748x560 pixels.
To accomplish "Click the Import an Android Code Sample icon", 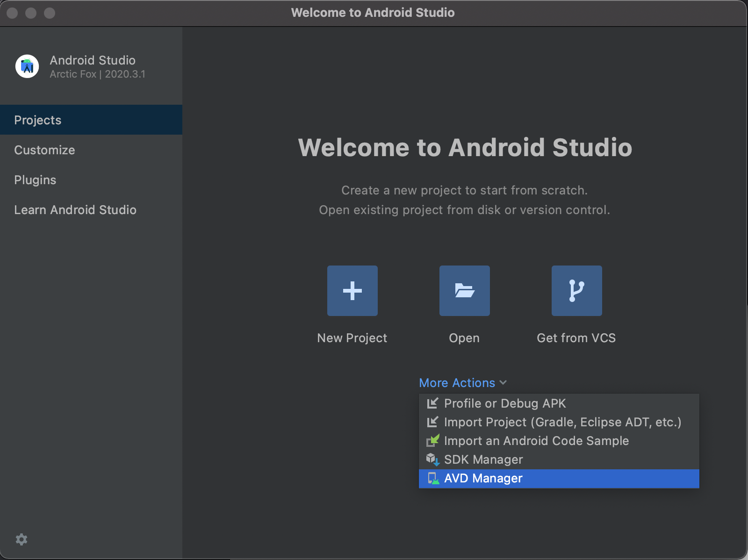I will [433, 440].
